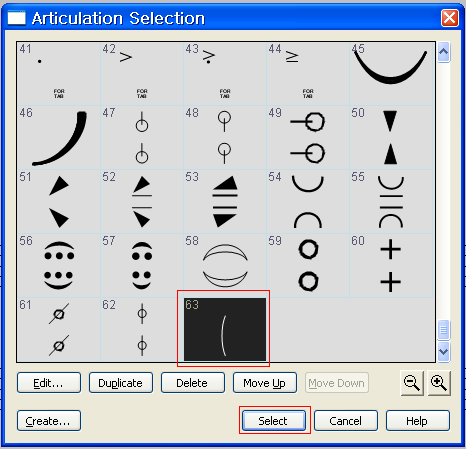This screenshot has height=449, width=466.
Task: Choose articulation 52 triangles with lines
Action: pyautogui.click(x=142, y=202)
